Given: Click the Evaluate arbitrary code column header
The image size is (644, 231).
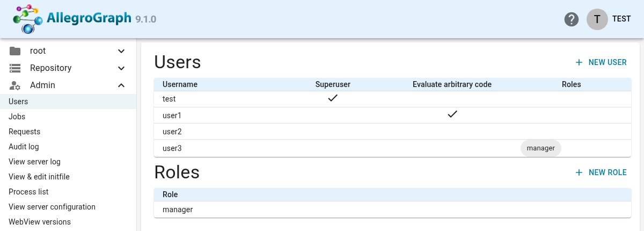Looking at the screenshot, I should tap(452, 84).
